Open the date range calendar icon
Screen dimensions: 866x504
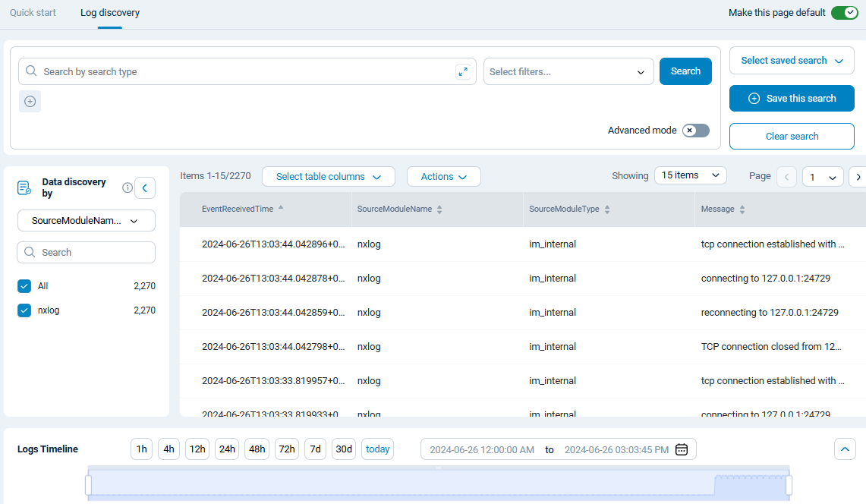pyautogui.click(x=681, y=449)
